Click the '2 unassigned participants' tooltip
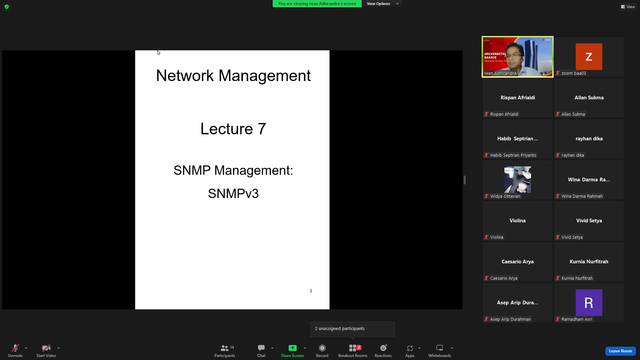640x360 pixels. (353, 329)
